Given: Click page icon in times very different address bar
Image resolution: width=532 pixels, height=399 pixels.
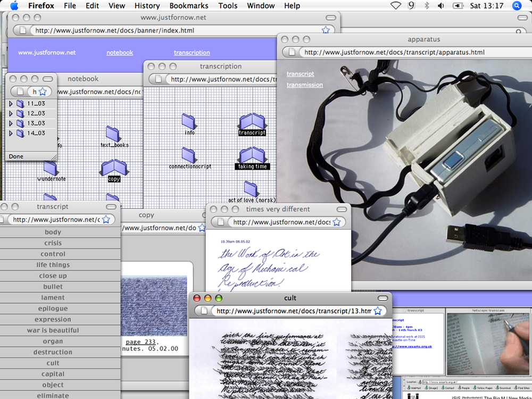Looking at the screenshot, I should [221, 222].
